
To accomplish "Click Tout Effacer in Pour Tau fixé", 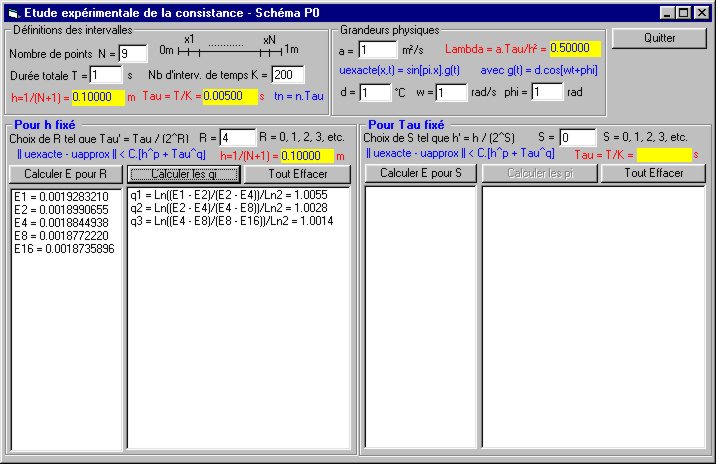I will [x=653, y=173].
